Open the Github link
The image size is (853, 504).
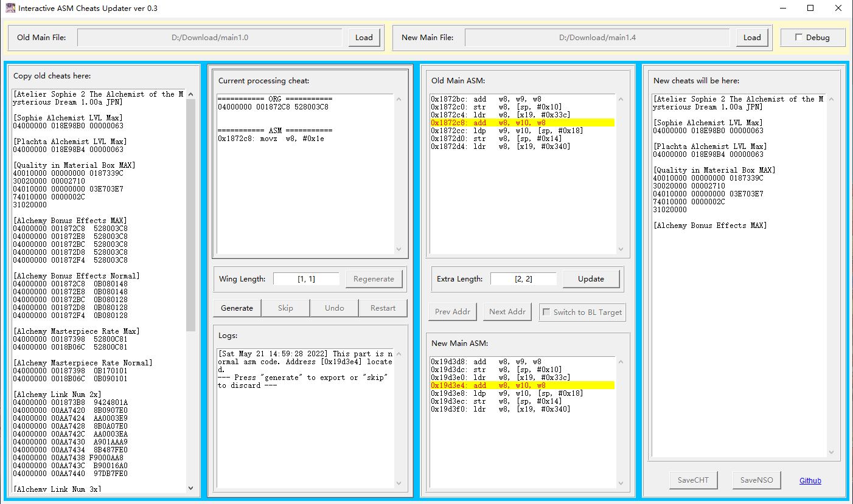(810, 481)
